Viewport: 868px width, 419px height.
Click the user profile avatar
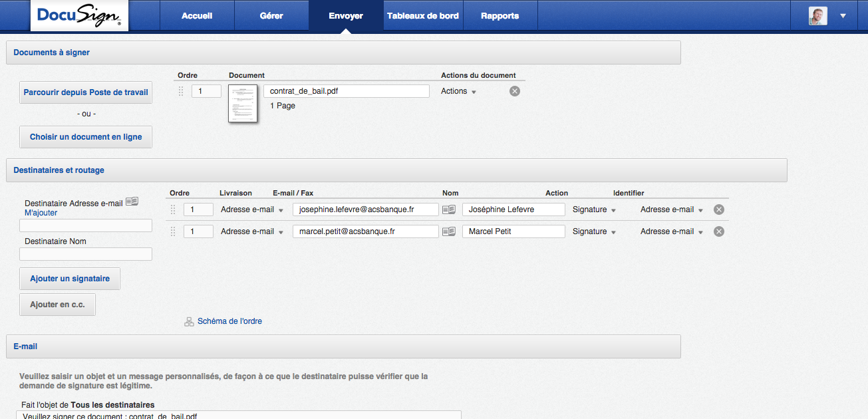817,16
